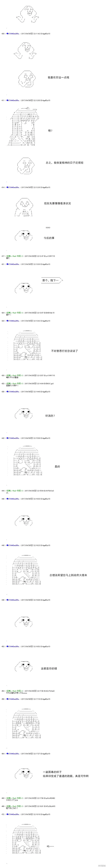
Task: Click the trip name on post 448
Action: pyautogui.click(x=13, y=545)
